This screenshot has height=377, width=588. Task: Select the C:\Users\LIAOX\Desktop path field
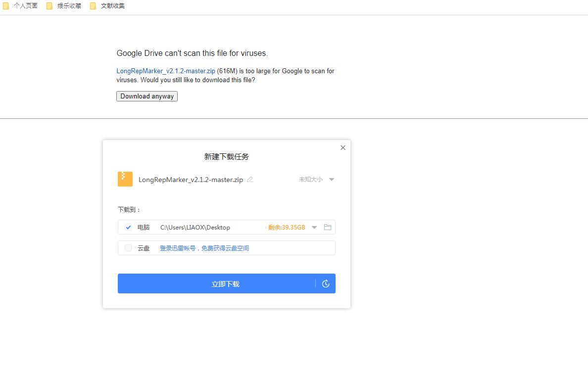point(195,227)
